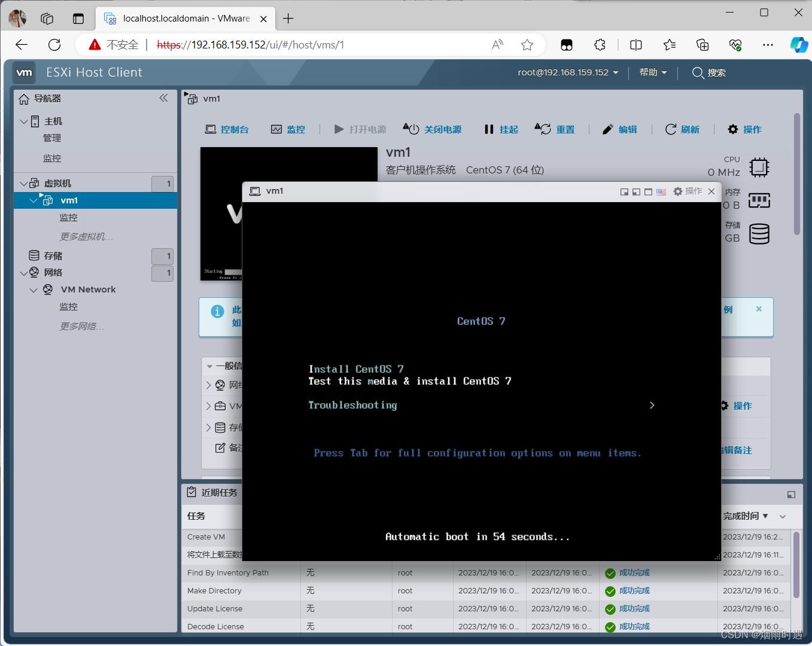Sort tasks by 完成时间 column
Viewport: 812px width, 646px height.
pos(745,516)
